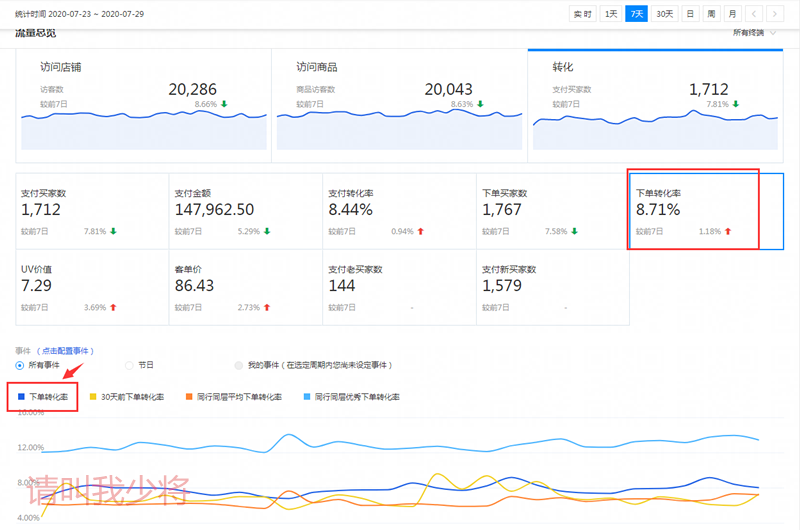Image resolution: width=800 pixels, height=530 pixels.
Task: Select the UV价值 metric card
Action: [x=91, y=287]
